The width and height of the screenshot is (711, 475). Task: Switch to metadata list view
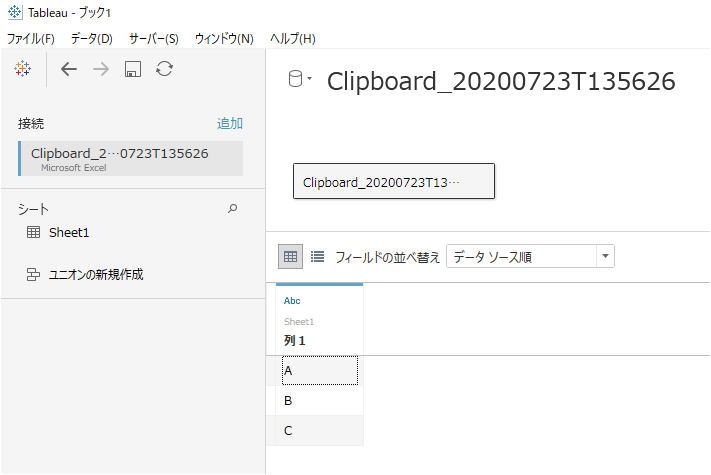point(317,257)
